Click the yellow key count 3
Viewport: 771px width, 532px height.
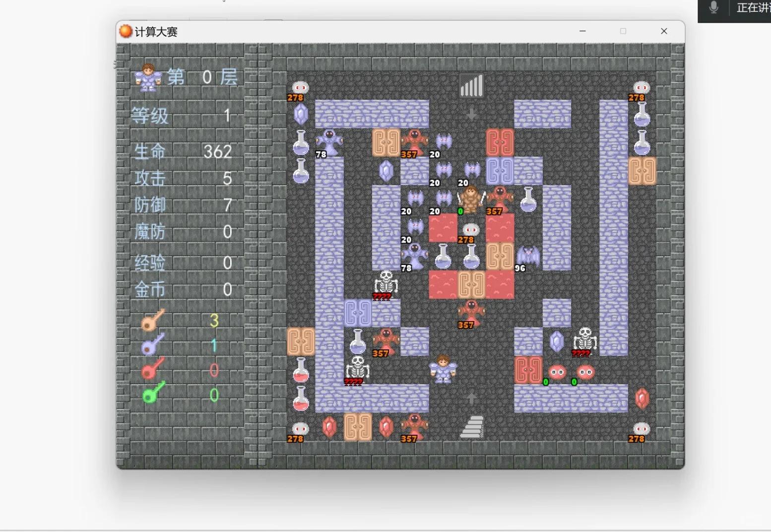click(214, 321)
